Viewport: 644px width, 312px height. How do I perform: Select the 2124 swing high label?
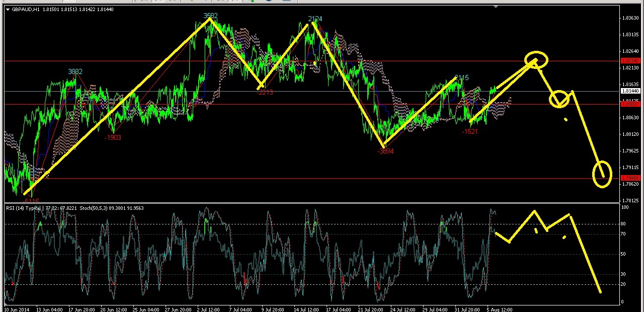(x=315, y=19)
